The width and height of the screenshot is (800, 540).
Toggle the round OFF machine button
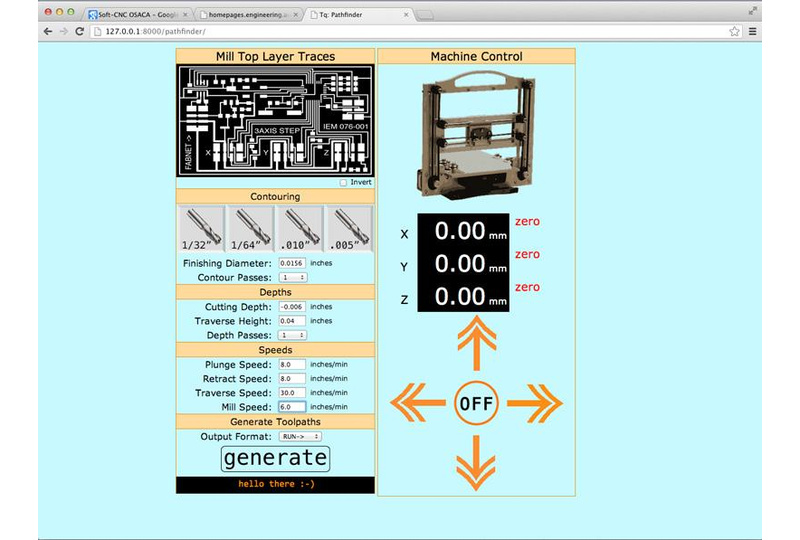click(476, 403)
